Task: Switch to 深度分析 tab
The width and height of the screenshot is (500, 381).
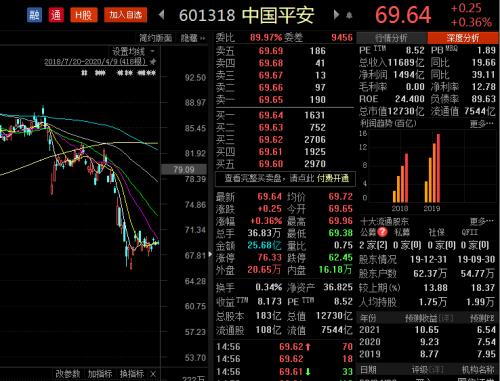Action: [463, 38]
